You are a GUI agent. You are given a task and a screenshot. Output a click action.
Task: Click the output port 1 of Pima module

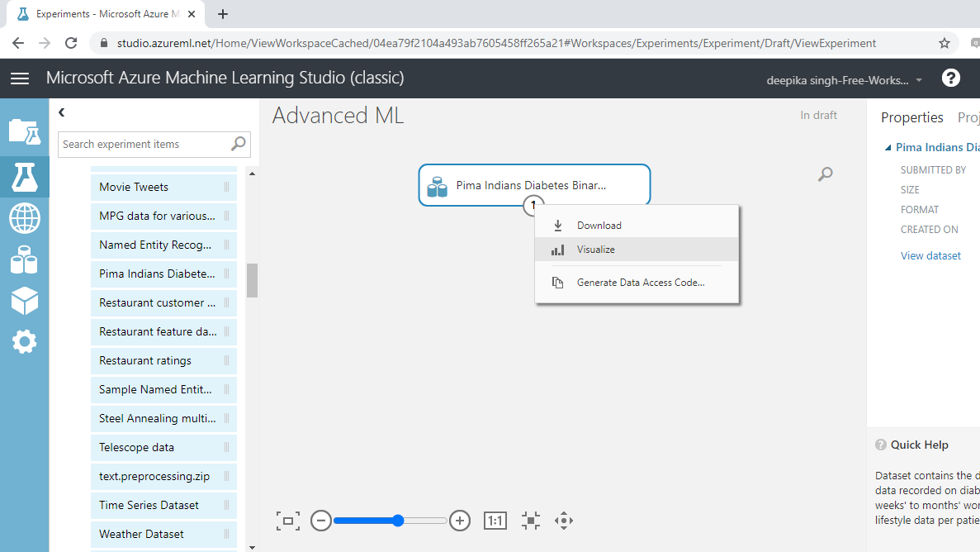[x=533, y=205]
